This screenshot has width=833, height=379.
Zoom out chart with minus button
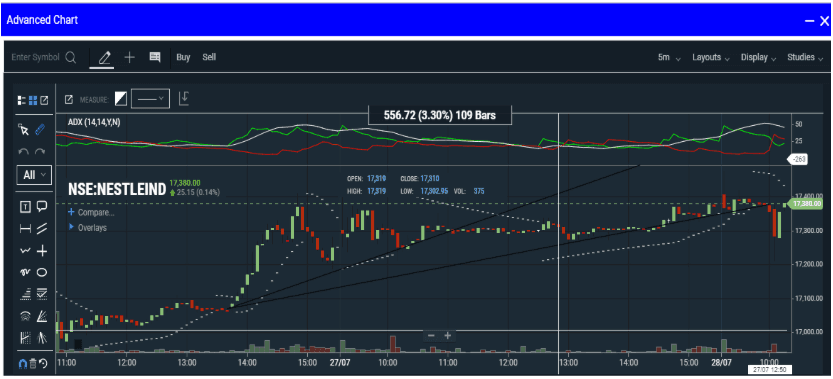coord(431,335)
